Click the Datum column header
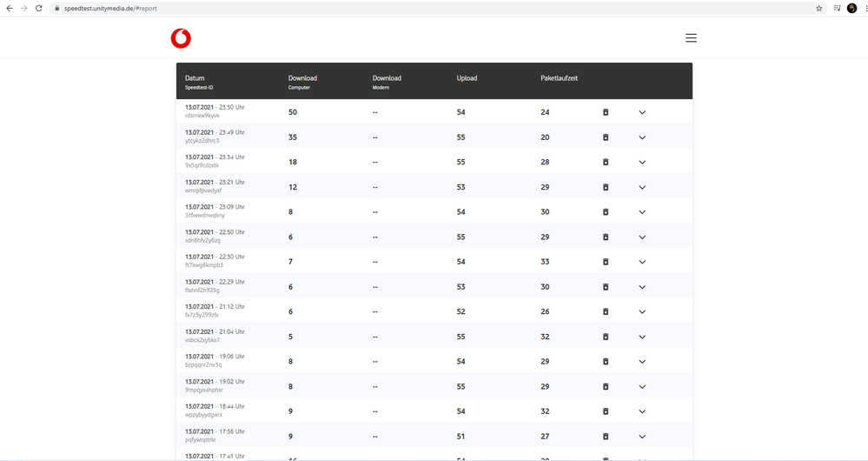The height and width of the screenshot is (461, 868). [195, 78]
